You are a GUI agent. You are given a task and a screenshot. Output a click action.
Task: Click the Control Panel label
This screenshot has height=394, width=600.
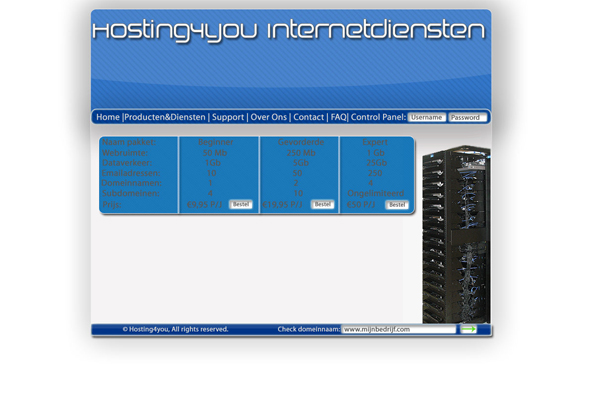(x=378, y=117)
